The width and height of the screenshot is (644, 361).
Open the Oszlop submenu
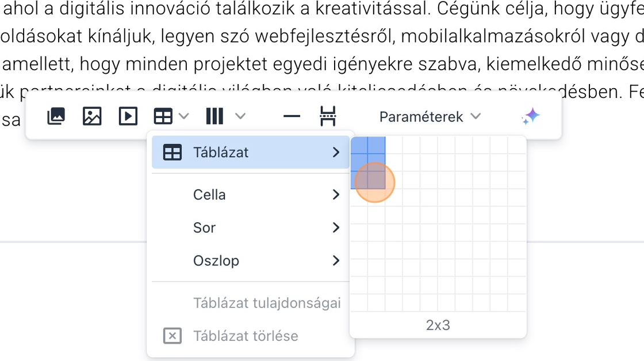click(x=251, y=260)
